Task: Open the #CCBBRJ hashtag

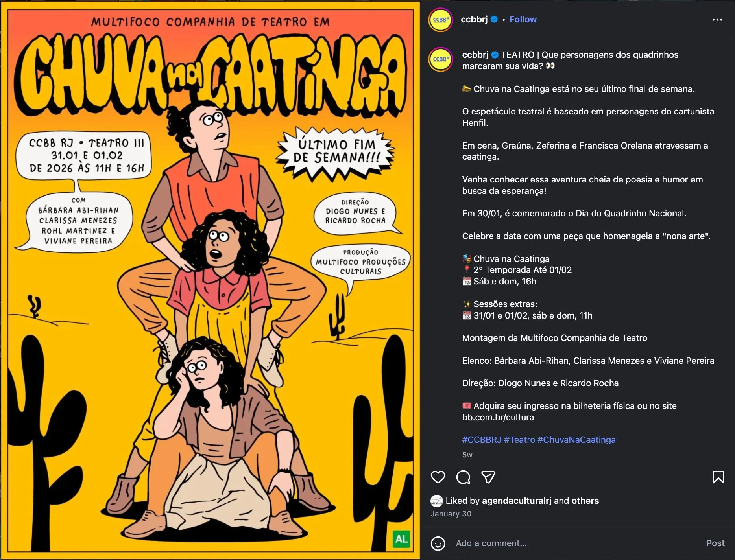Action: pos(482,440)
